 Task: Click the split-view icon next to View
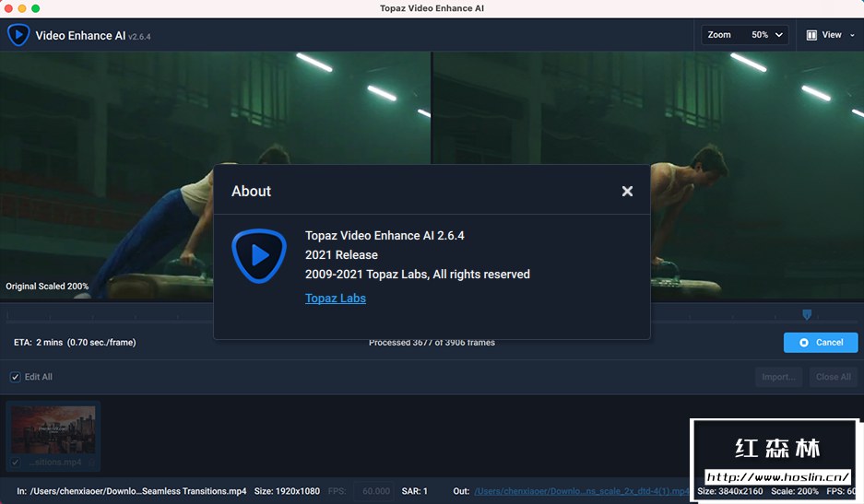(811, 35)
